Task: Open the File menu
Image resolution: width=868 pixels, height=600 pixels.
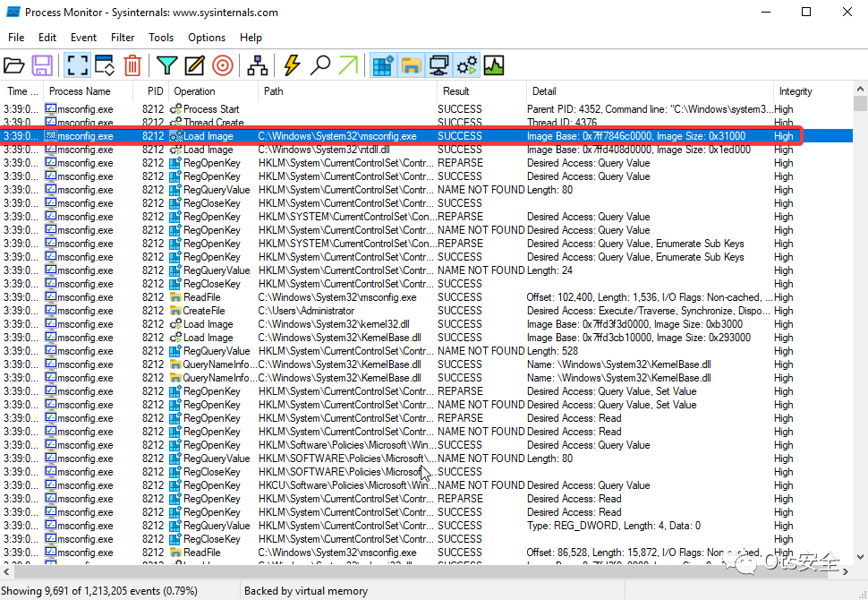Action: click(16, 37)
